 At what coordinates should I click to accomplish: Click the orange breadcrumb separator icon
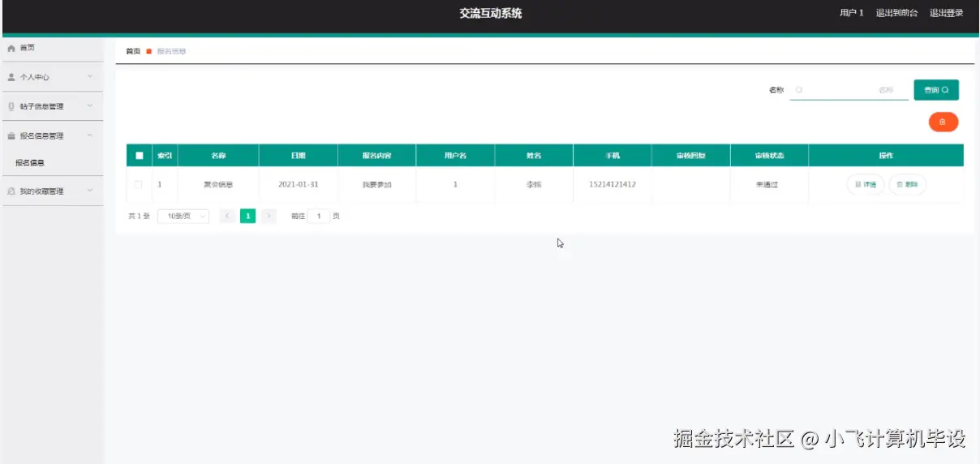click(149, 51)
